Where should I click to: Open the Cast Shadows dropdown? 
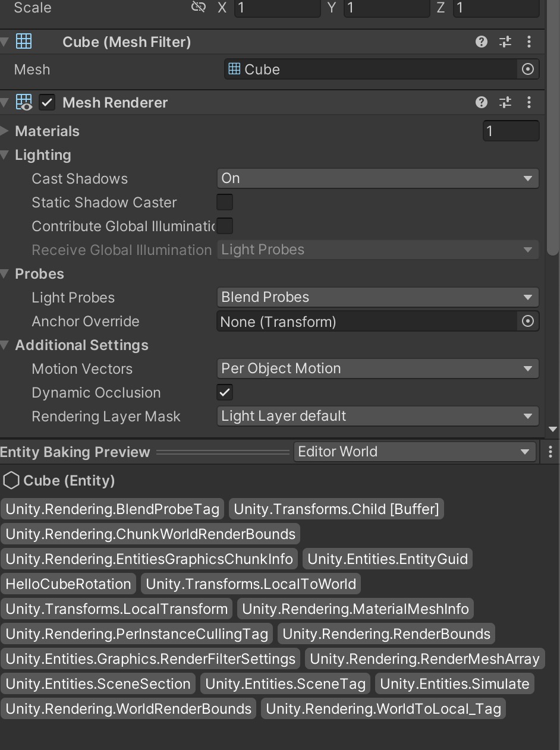[377, 178]
